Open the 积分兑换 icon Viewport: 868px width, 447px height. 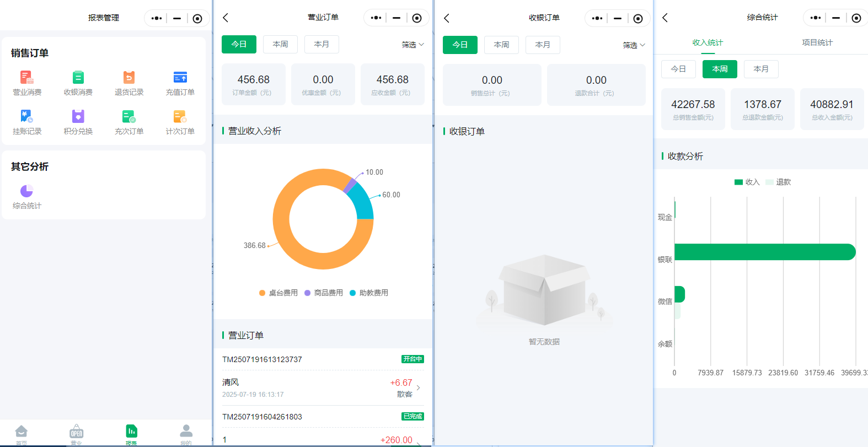click(78, 117)
